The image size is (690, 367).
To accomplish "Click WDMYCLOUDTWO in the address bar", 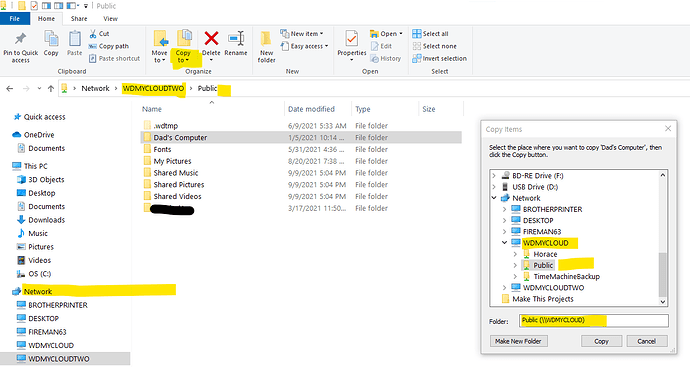I will coord(153,88).
